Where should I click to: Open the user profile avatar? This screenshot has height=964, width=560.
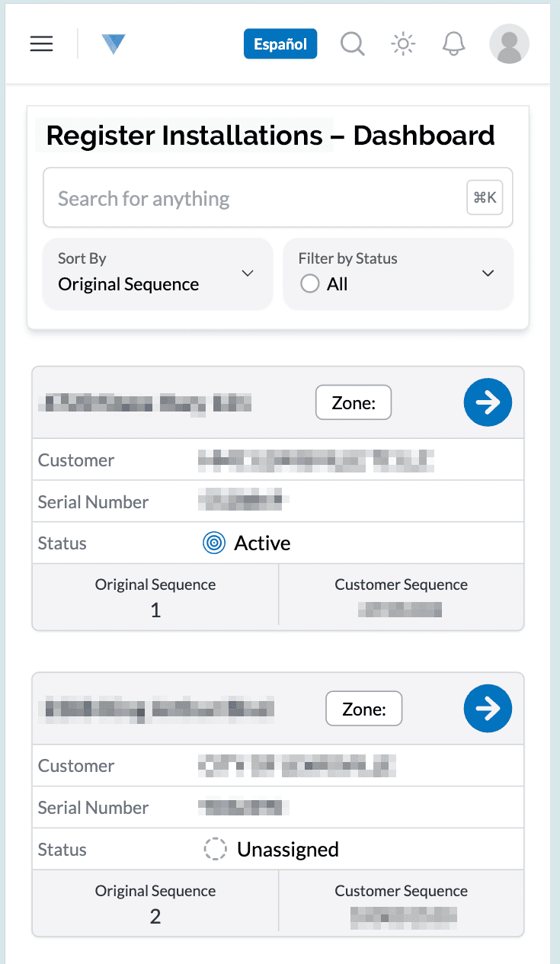click(508, 43)
